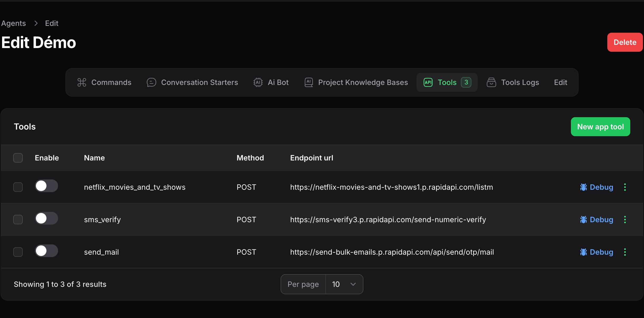Check the select-all checkbox in the header
644x318 pixels.
click(18, 158)
